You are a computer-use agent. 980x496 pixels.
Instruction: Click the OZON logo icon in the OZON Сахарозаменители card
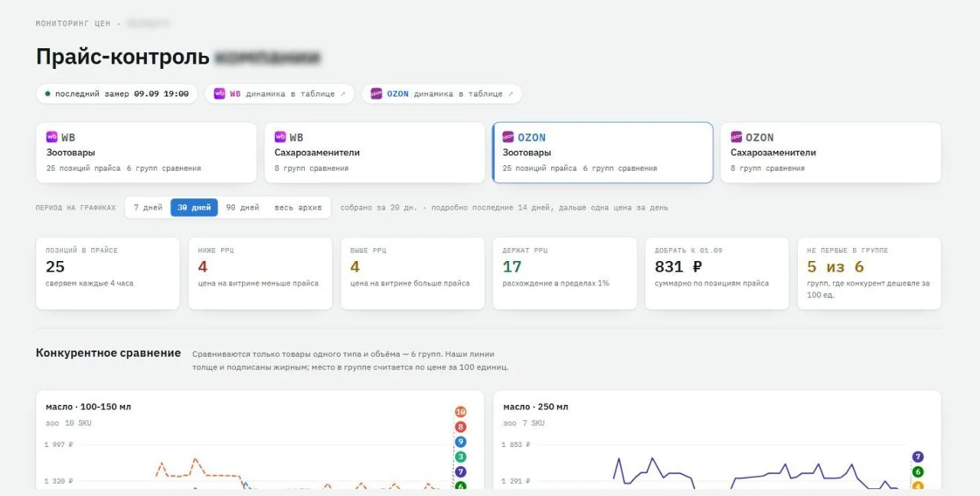tap(737, 137)
